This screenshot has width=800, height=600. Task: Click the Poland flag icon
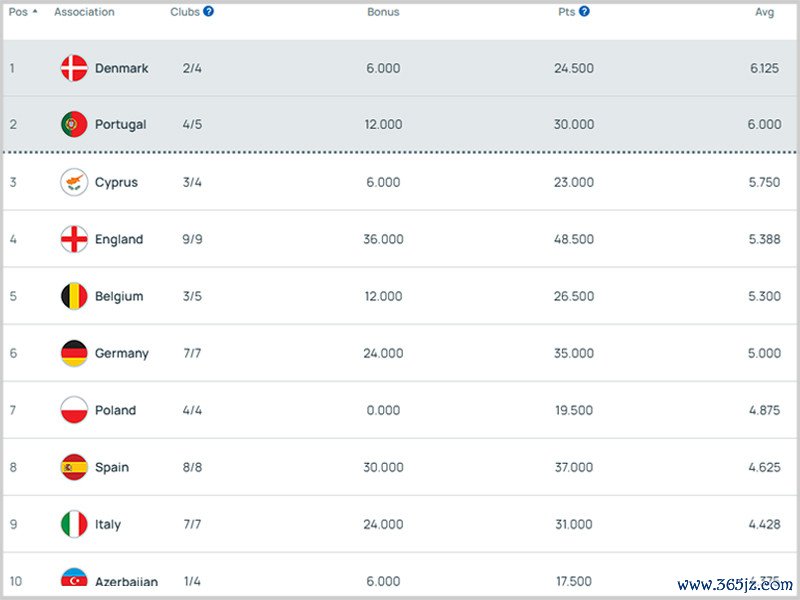click(74, 411)
